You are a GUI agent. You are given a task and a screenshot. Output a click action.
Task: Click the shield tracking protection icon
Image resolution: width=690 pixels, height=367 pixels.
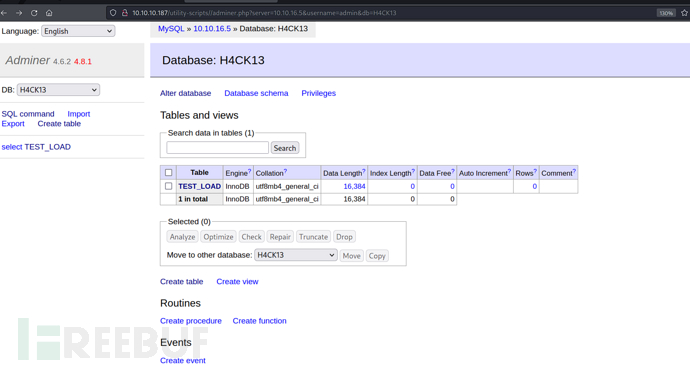tap(113, 13)
